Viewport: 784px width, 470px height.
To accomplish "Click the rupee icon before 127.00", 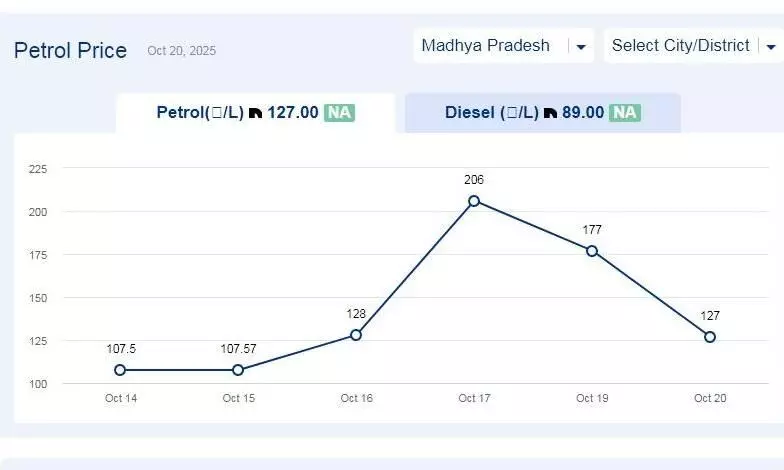I will point(256,113).
